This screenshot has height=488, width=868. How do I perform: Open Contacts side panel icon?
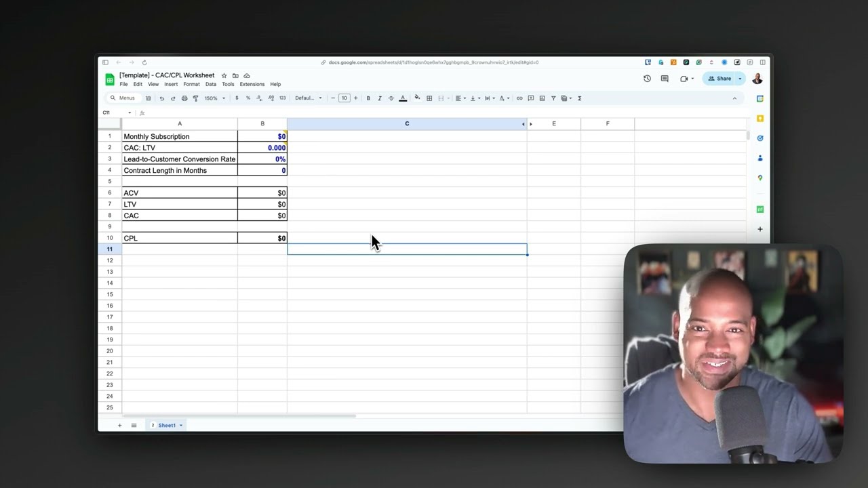760,158
